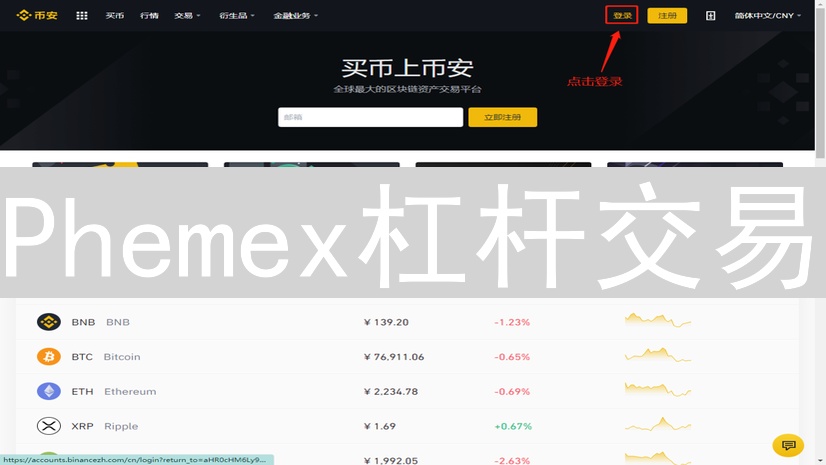826x465 pixels.
Task: Click the Bitcoin coin icon
Action: pyautogui.click(x=48, y=357)
